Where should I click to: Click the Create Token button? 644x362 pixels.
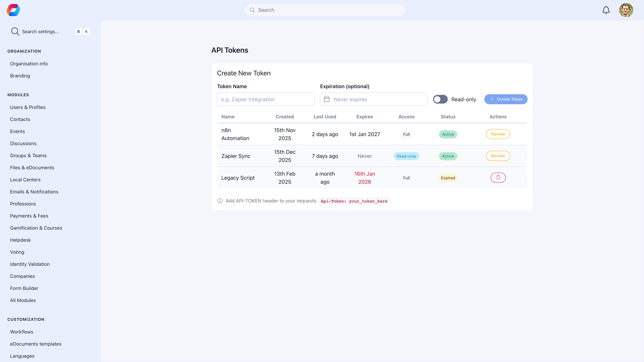(x=506, y=99)
